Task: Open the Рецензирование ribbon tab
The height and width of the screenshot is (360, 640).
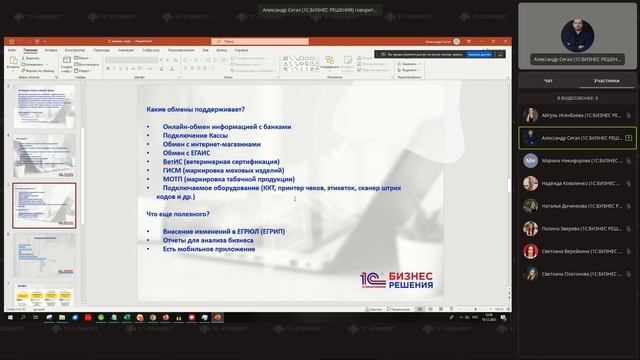Action: coord(181,50)
